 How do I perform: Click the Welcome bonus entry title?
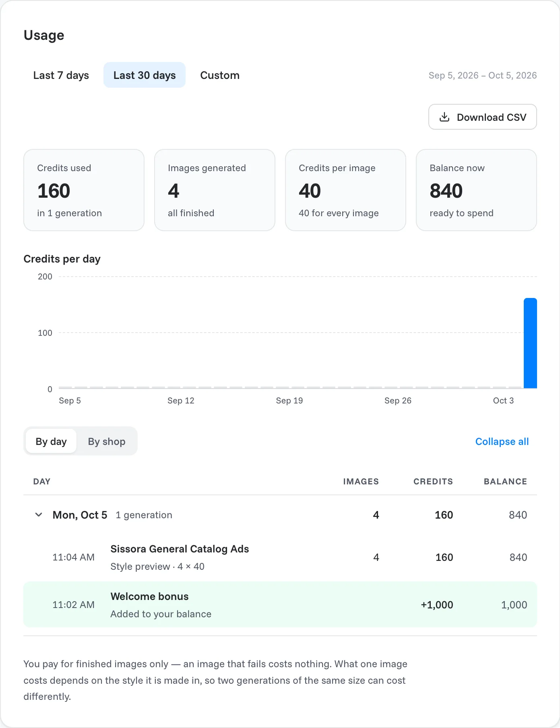(x=150, y=596)
